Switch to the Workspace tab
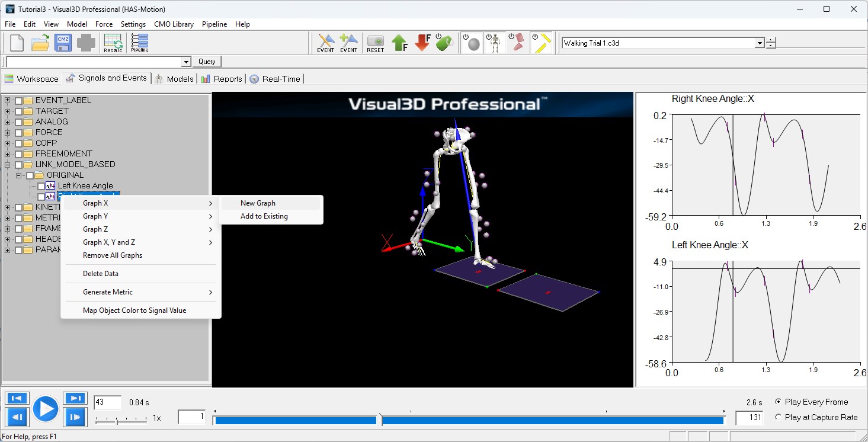This screenshot has height=442, width=868. (31, 78)
